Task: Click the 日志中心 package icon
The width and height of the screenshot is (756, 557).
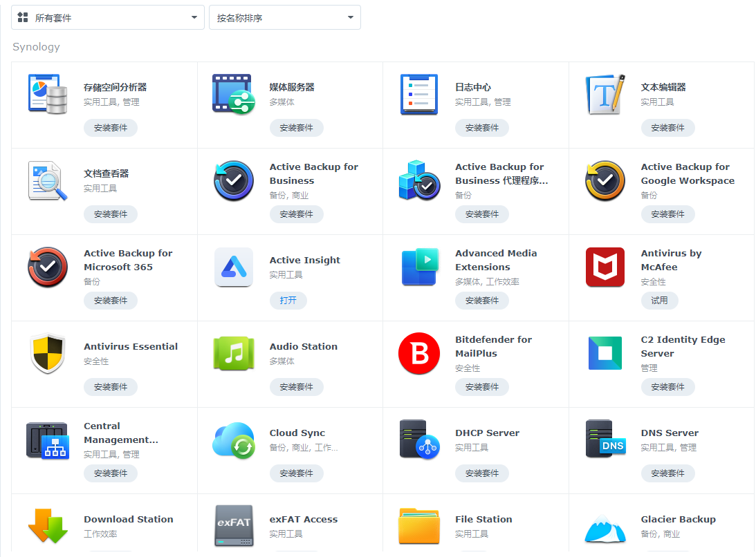Action: (x=419, y=94)
